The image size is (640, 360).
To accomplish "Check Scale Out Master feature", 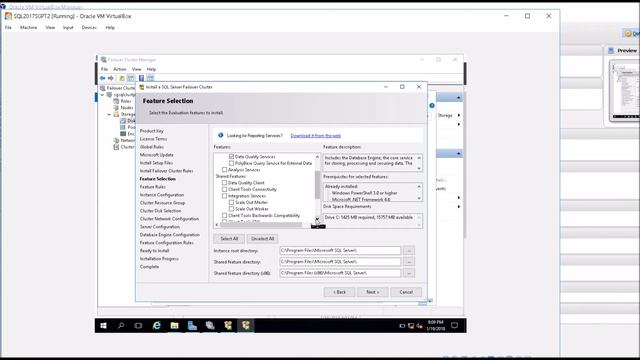I will (231, 202).
